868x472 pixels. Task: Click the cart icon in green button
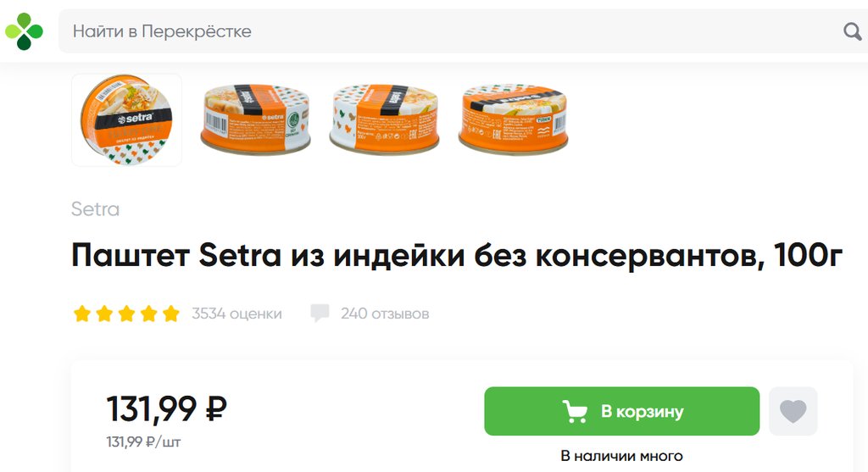(575, 411)
